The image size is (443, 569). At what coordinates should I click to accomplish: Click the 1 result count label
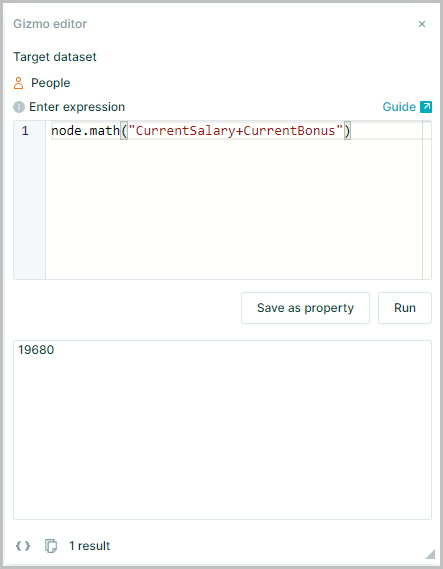[90, 546]
